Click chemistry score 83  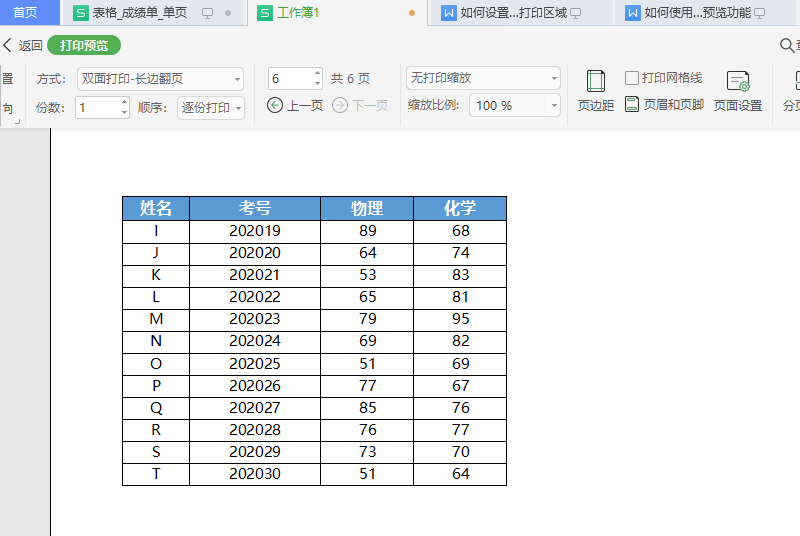[x=460, y=275]
